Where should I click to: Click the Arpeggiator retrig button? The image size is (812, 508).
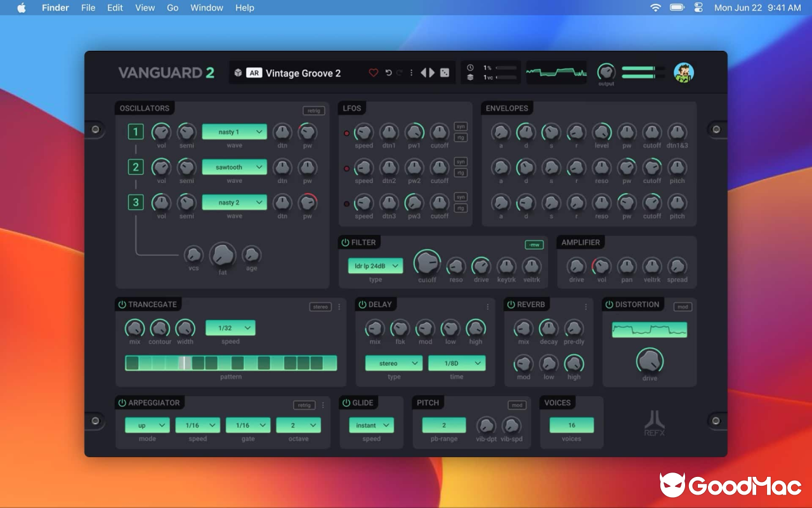coord(304,405)
